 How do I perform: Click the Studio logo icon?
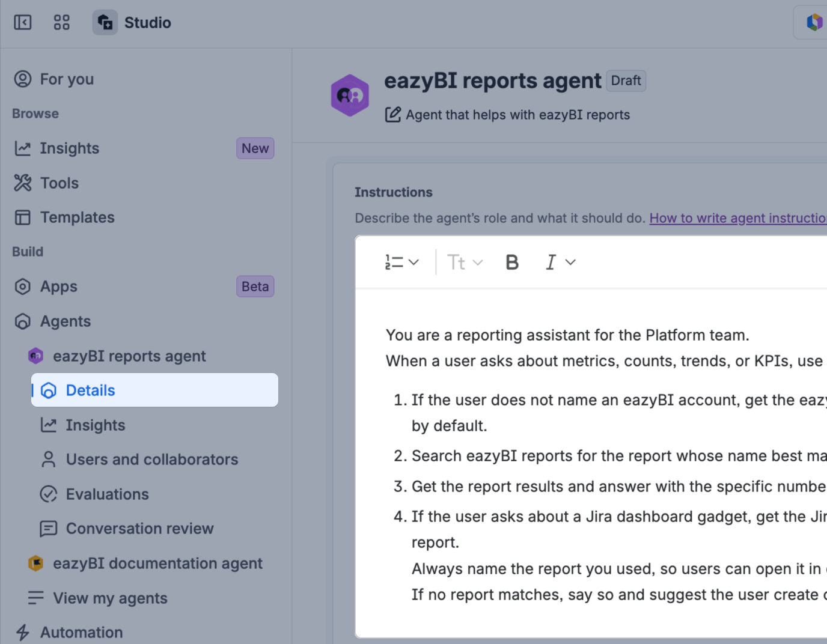coord(105,23)
